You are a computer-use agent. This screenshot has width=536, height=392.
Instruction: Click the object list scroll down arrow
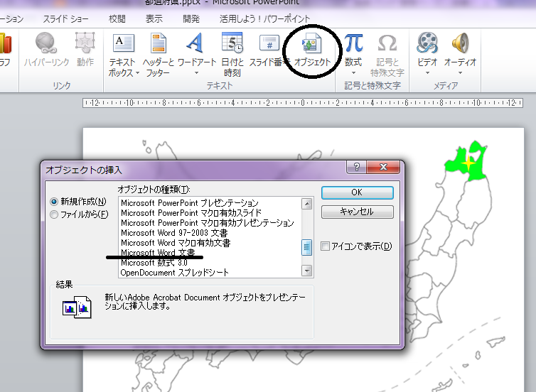point(307,271)
